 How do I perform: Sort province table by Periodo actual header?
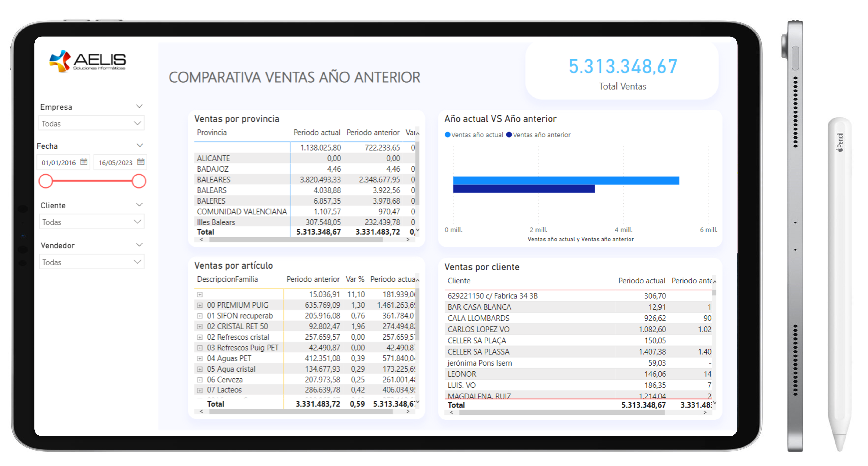point(317,132)
